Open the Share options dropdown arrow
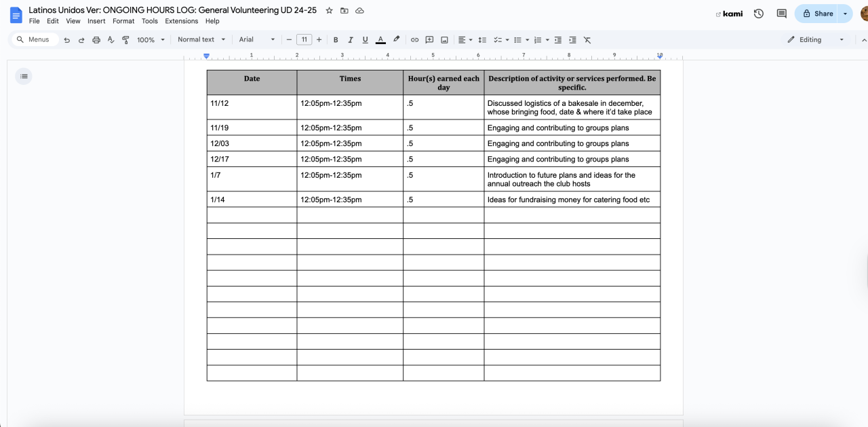The width and height of the screenshot is (868, 427). click(x=845, y=14)
